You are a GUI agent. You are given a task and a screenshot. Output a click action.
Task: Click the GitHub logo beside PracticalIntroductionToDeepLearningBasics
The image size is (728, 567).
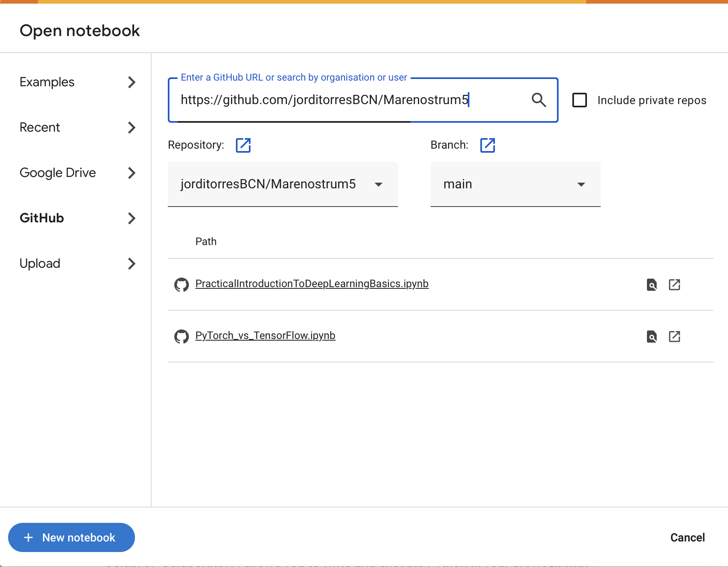182,284
